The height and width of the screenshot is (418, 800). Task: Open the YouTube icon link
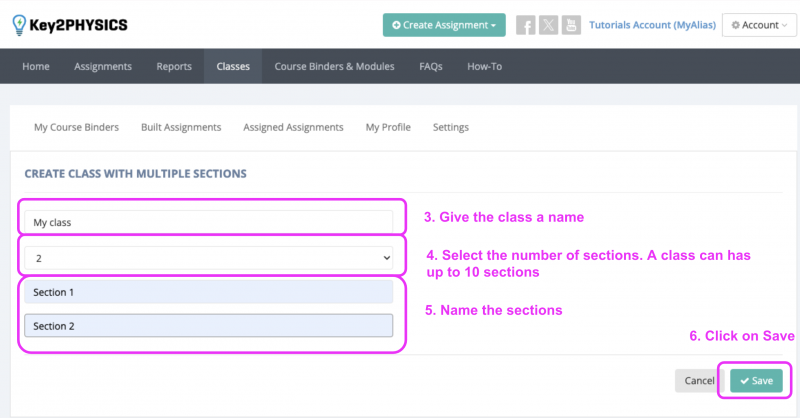[x=571, y=25]
